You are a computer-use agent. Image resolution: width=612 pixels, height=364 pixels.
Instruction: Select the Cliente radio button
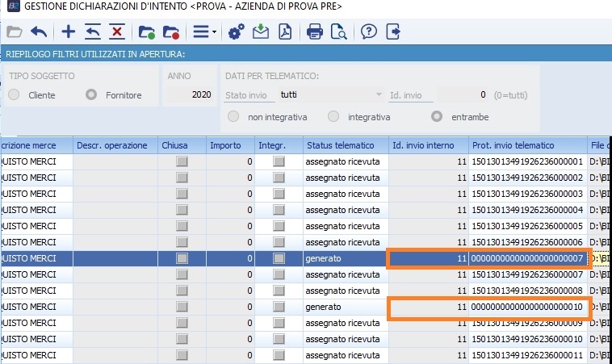pos(15,95)
